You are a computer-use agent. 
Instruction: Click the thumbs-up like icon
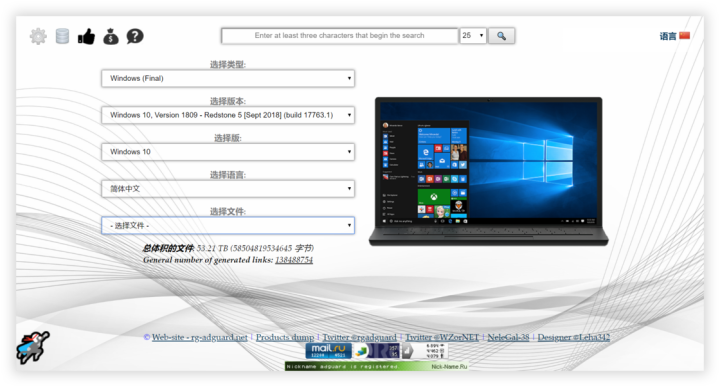click(86, 36)
